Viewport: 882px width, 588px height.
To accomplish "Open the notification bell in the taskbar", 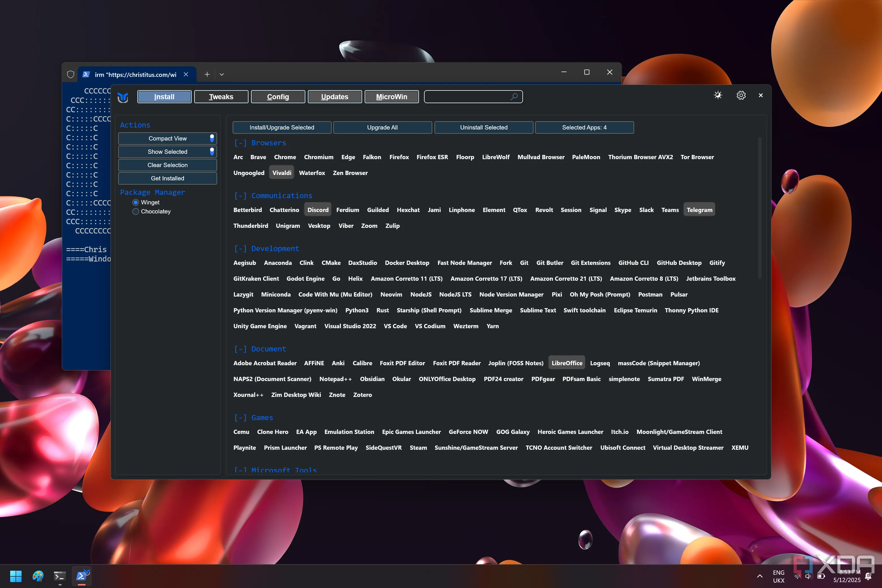I will [868, 576].
